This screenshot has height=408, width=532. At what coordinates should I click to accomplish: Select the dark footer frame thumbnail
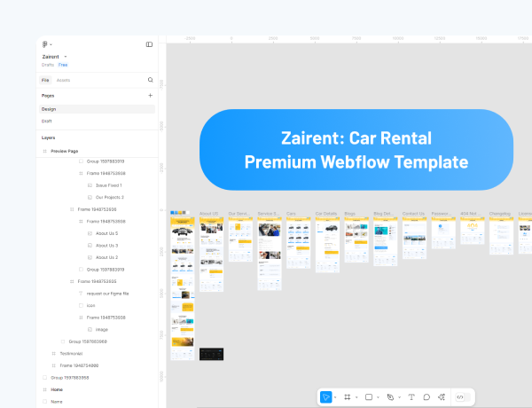[x=211, y=354]
